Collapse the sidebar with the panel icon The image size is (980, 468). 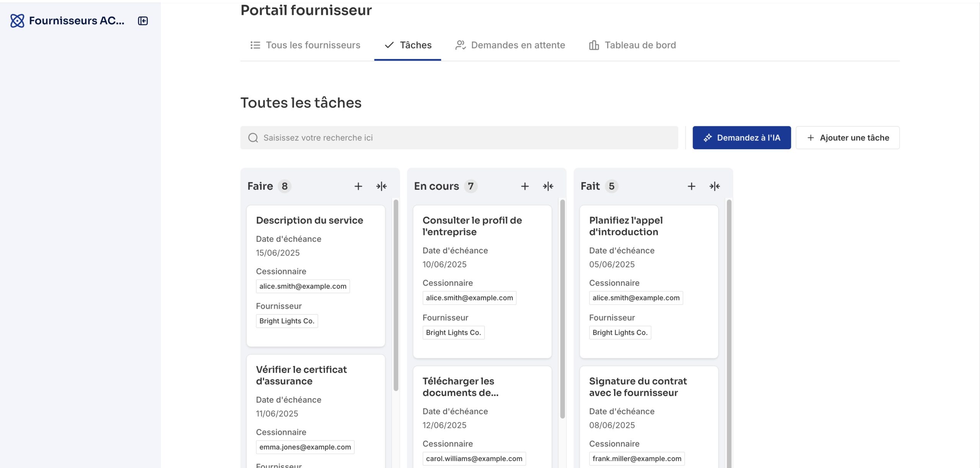pyautogui.click(x=143, y=21)
